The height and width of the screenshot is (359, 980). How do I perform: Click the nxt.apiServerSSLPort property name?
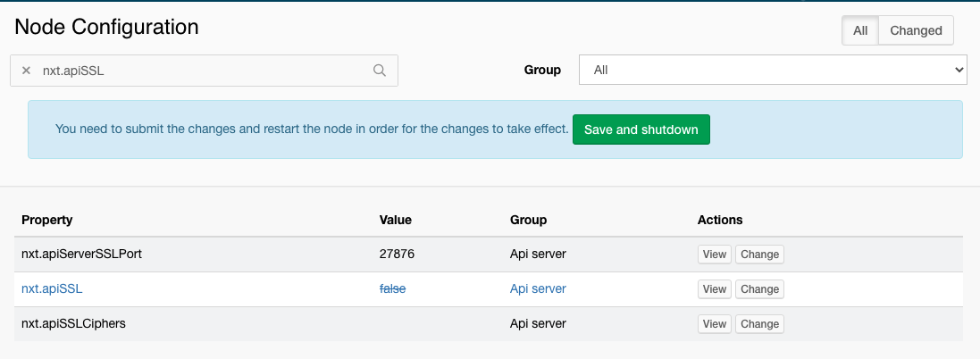[x=82, y=255]
